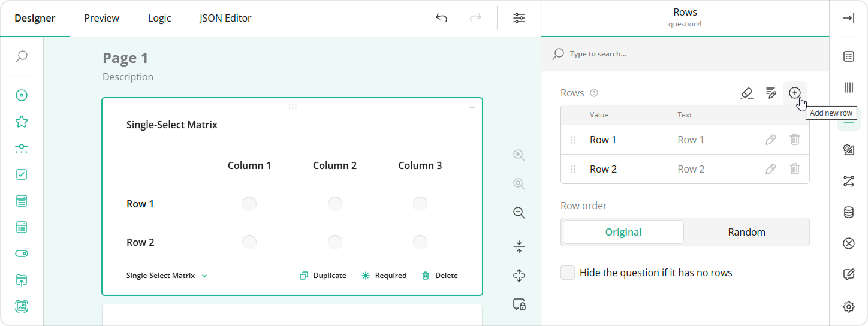Switch to the JSON Editor tab
This screenshot has height=326, width=868.
tap(225, 18)
